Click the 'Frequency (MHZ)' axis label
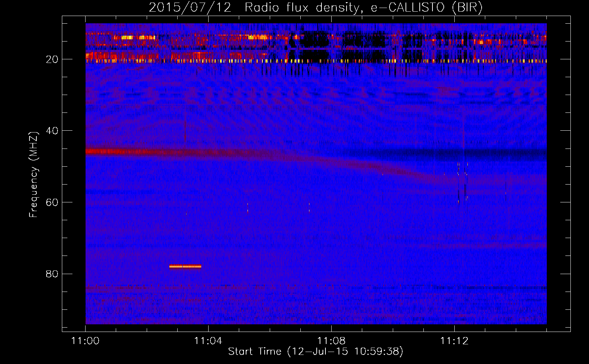 [x=33, y=175]
